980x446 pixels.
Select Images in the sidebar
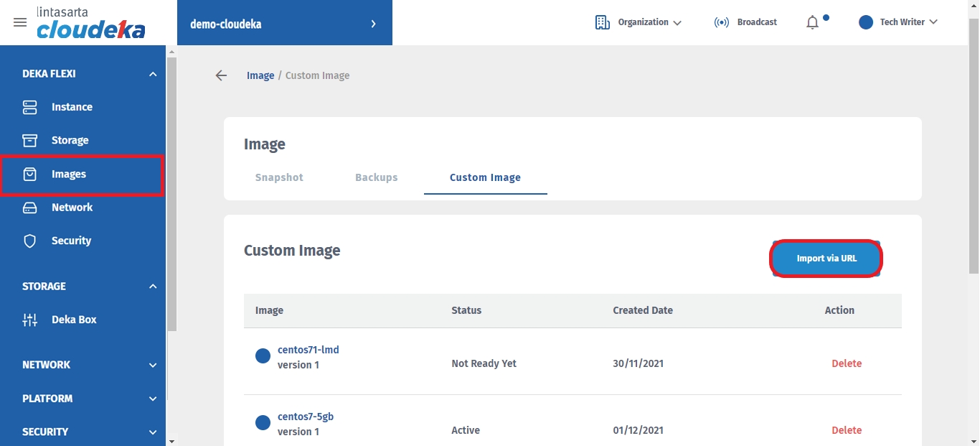click(68, 175)
